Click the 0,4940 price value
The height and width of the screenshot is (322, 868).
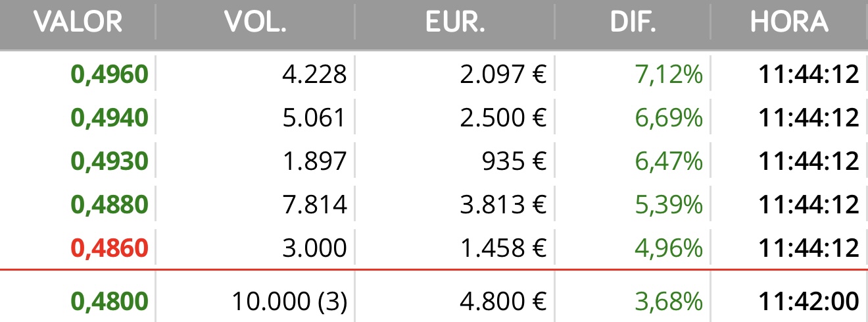tap(110, 119)
